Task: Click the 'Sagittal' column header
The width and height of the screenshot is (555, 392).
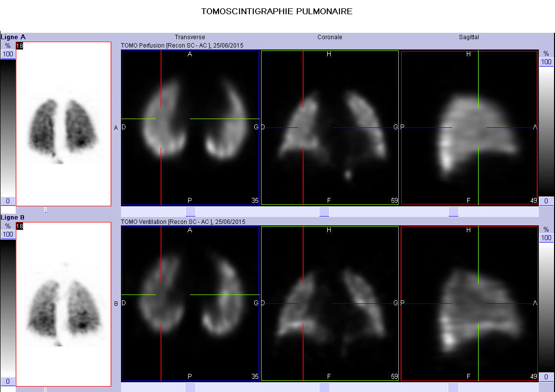Action: coord(469,37)
